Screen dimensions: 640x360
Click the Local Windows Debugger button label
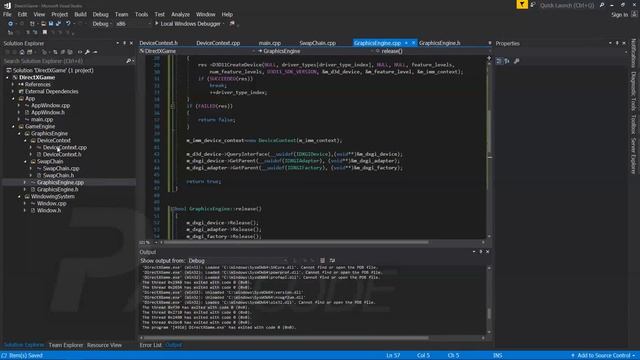(190, 24)
